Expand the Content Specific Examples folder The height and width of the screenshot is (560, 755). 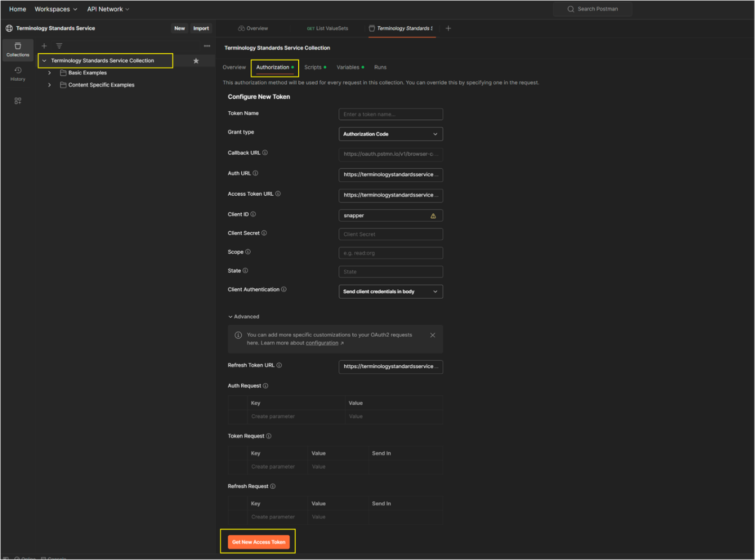[x=50, y=85]
